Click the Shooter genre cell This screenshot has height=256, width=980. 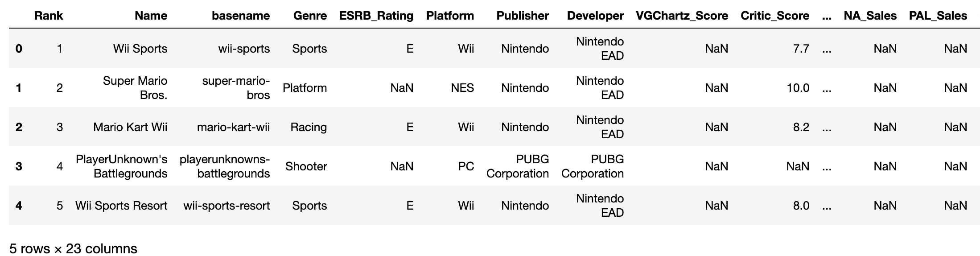(306, 166)
